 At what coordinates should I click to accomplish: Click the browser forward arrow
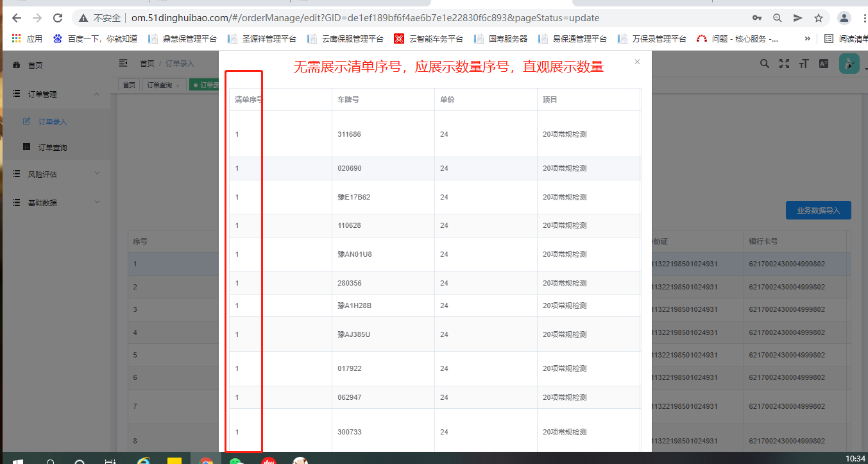coord(37,18)
